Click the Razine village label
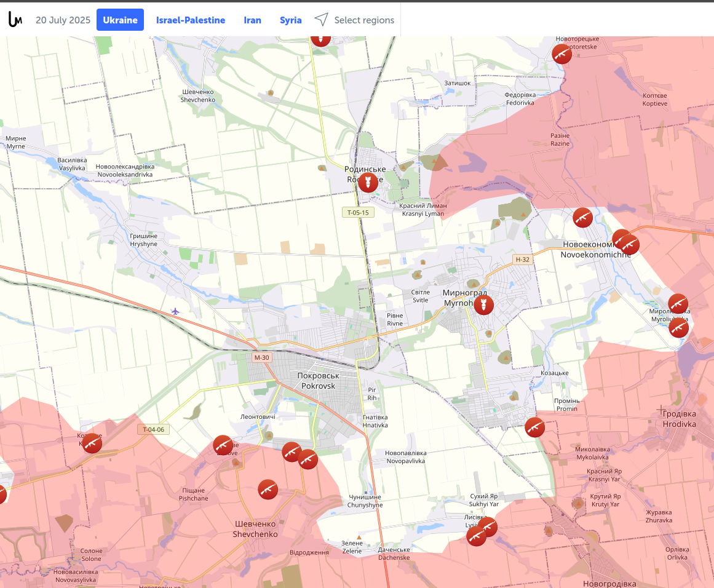This screenshot has height=588, width=714. 560,140
